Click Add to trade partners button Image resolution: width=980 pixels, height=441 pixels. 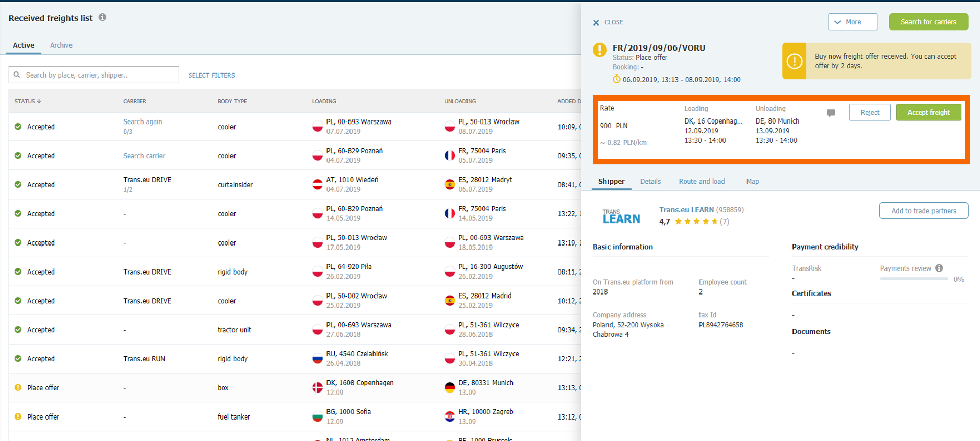click(924, 211)
